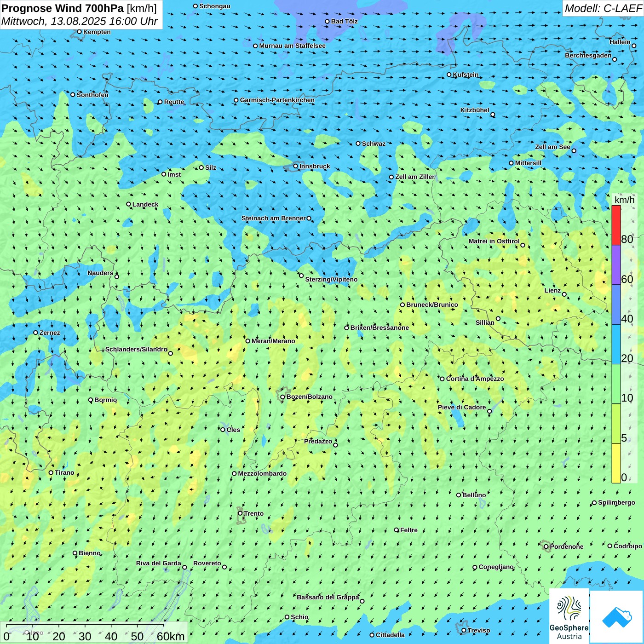Choose the lime 5–10 km/h legend band
Image resolution: width=644 pixels, height=644 pixels.
point(616,424)
